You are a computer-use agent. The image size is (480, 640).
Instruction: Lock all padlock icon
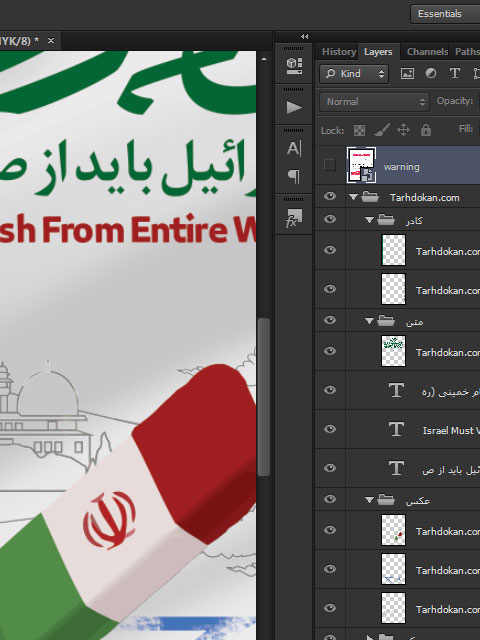click(426, 130)
